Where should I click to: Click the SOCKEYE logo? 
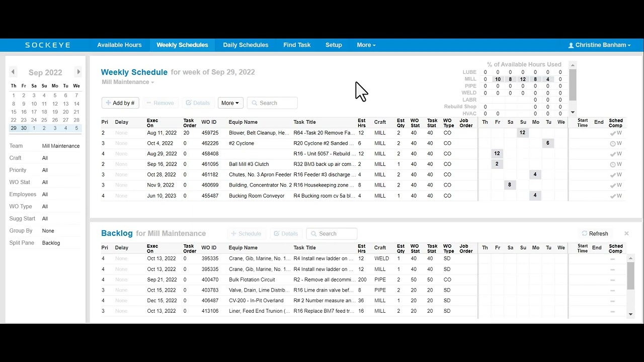48,45
